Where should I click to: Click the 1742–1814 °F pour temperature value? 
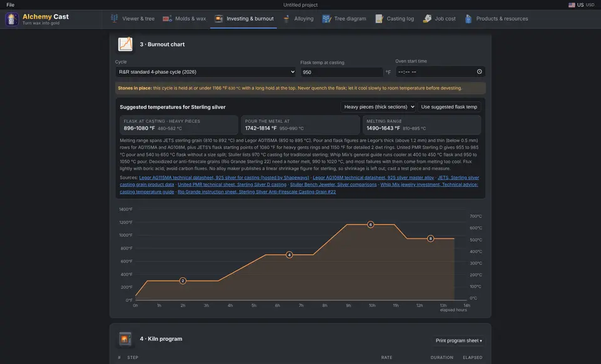click(x=260, y=128)
